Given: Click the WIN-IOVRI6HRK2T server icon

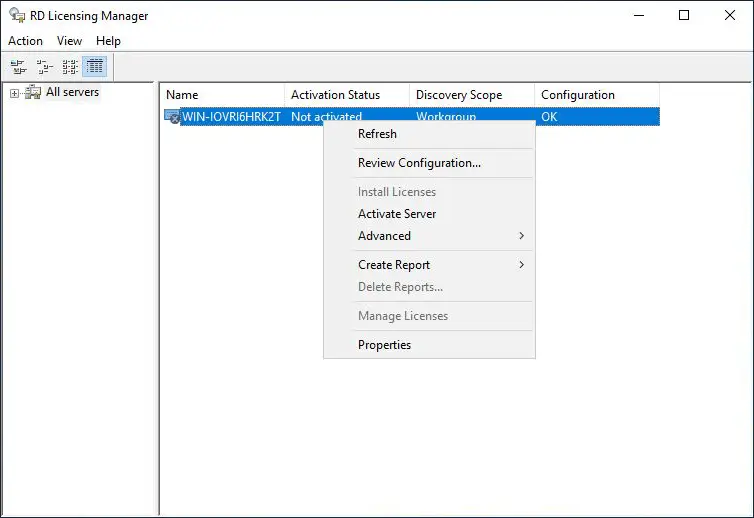Looking at the screenshot, I should 172,116.
